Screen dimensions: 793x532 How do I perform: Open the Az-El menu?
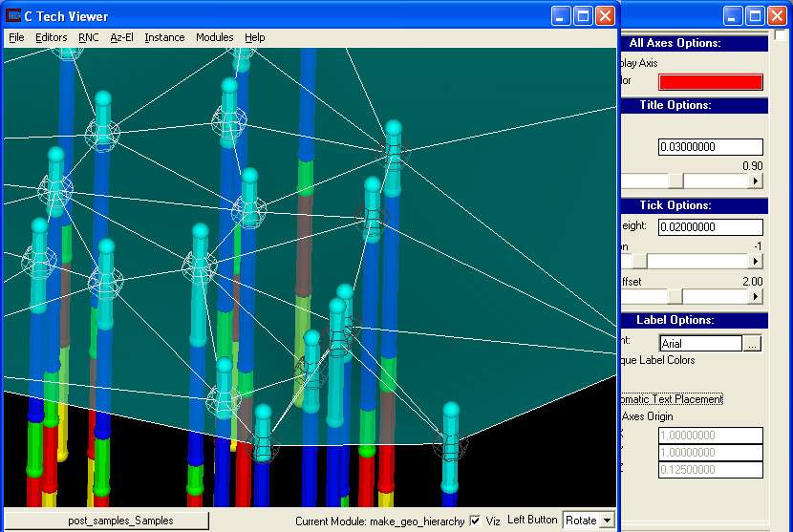tap(121, 37)
